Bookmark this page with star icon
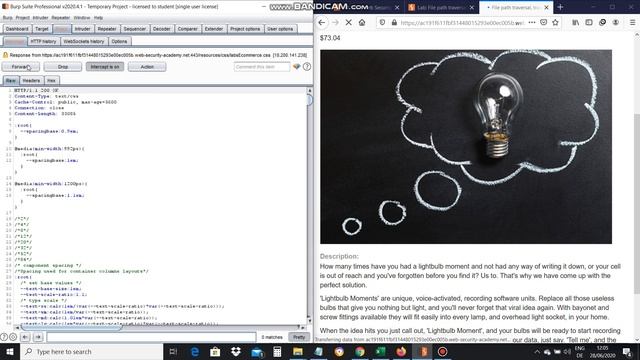640x360 pixels. click(x=556, y=23)
